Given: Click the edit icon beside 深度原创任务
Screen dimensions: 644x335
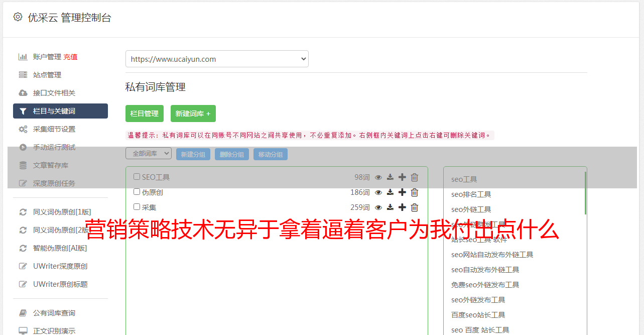Looking at the screenshot, I should [x=23, y=183].
